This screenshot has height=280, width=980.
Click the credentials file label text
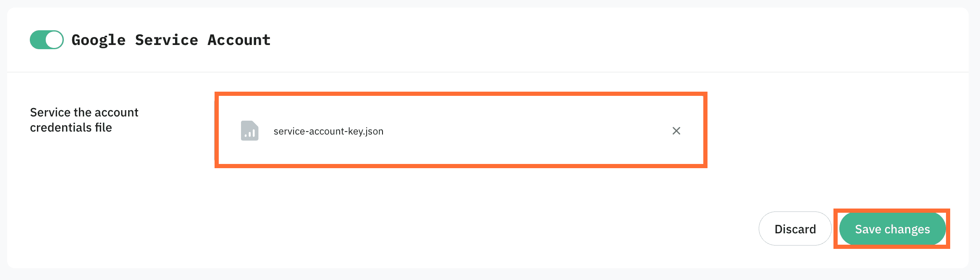pyautogui.click(x=84, y=120)
